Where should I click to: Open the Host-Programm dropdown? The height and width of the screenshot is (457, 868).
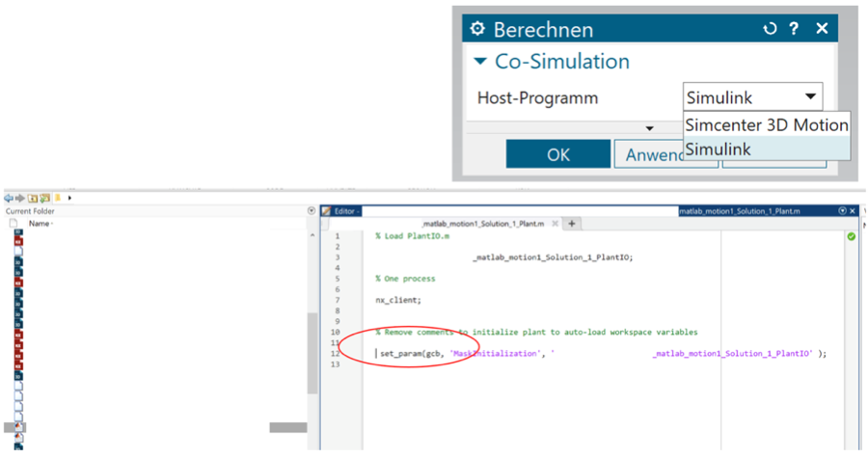pos(752,97)
